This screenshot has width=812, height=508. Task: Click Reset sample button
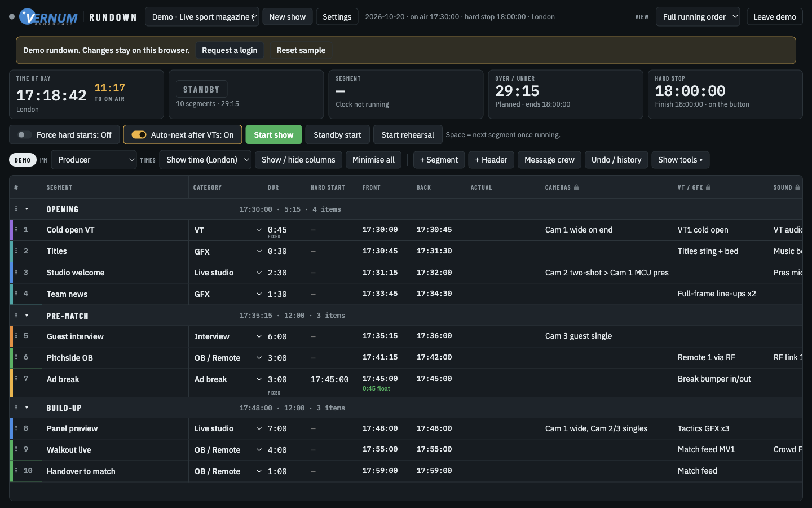click(x=301, y=50)
